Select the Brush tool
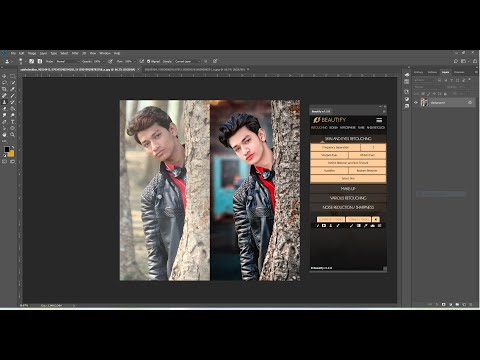The height and width of the screenshot is (360, 480). click(12, 95)
